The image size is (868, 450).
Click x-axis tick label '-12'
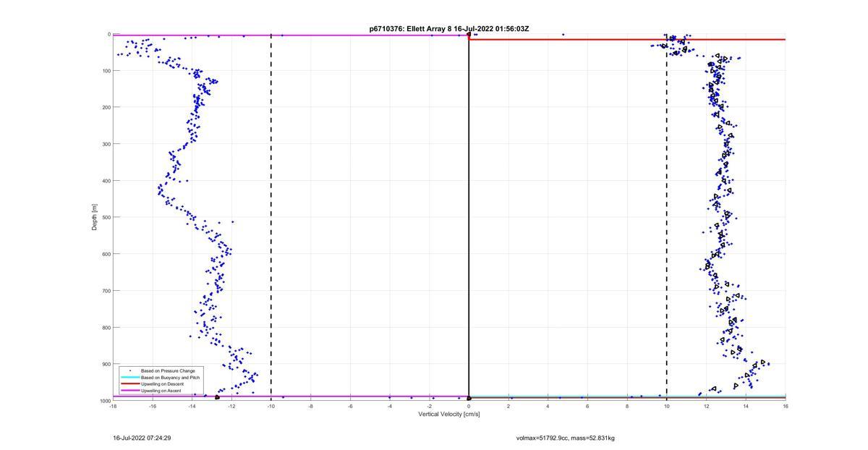point(231,406)
